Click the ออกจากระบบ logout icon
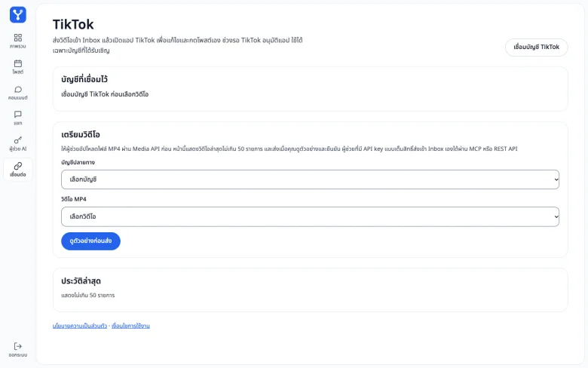Viewport: 588px width, 368px height. click(17, 346)
